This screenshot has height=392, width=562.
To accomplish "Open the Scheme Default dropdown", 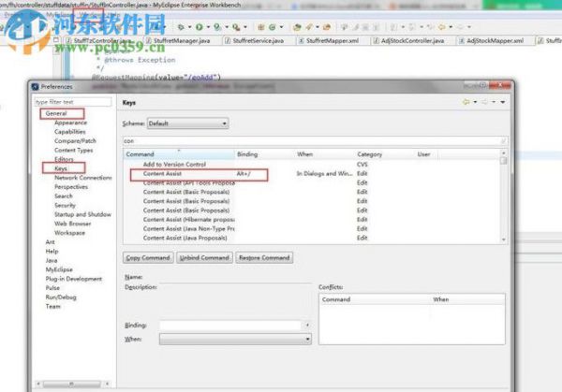I will coord(188,123).
